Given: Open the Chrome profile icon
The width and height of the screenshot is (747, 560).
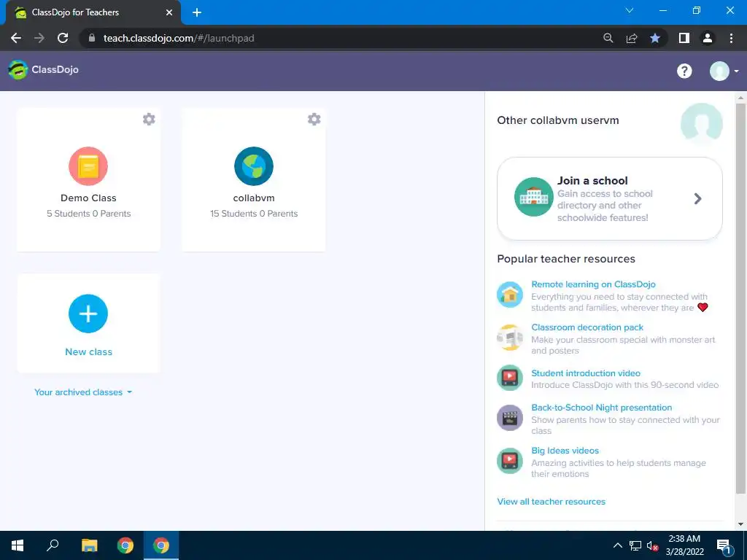Looking at the screenshot, I should (x=708, y=38).
